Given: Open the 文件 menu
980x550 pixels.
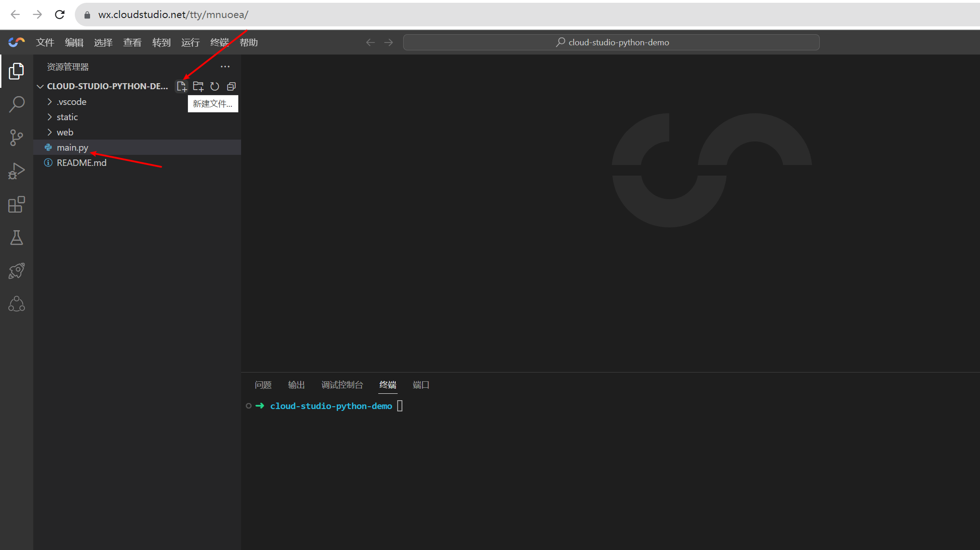Looking at the screenshot, I should 45,43.
